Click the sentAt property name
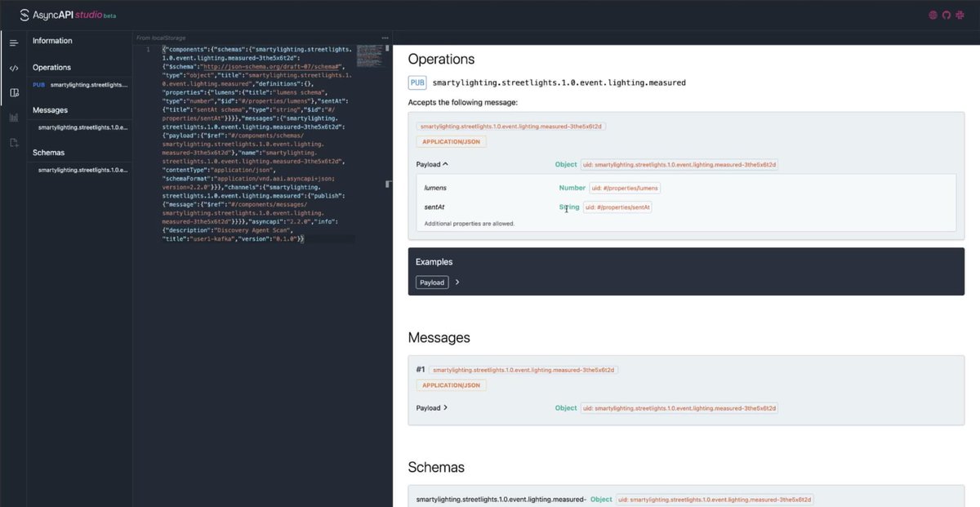Viewport: 980px width, 507px height. click(434, 207)
